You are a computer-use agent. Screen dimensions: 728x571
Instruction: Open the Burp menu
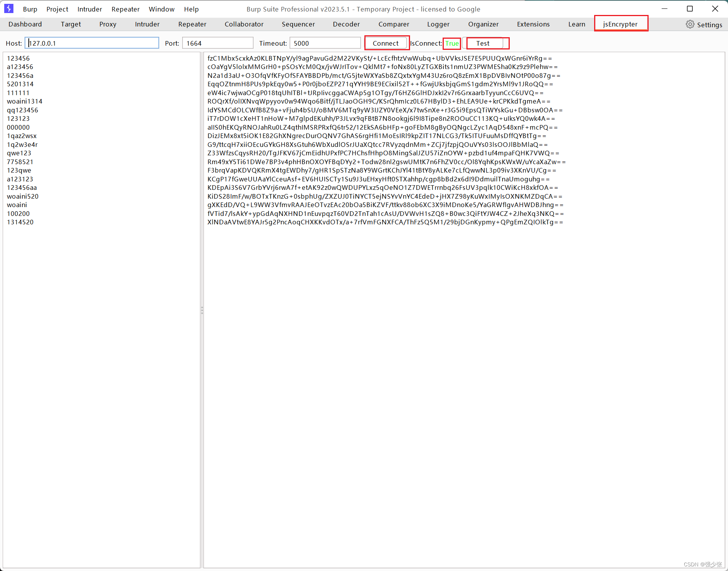[x=30, y=9]
